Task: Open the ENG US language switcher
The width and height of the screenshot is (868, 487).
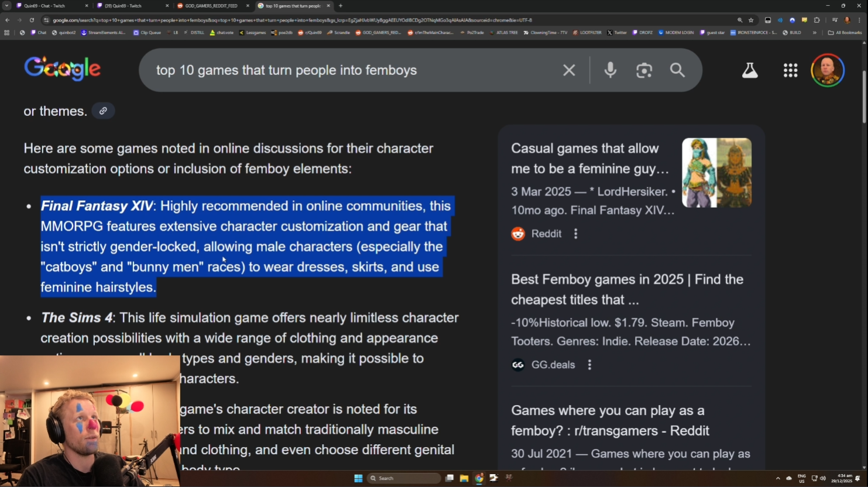Action: point(801,478)
